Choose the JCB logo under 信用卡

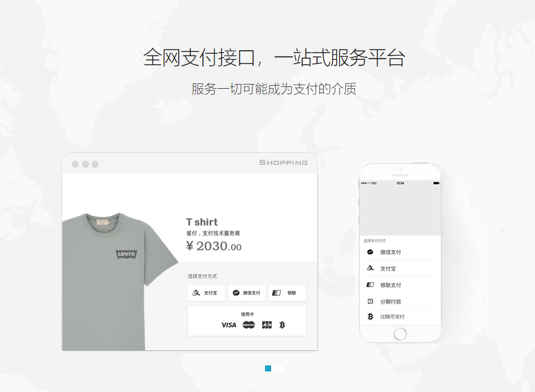click(x=267, y=325)
